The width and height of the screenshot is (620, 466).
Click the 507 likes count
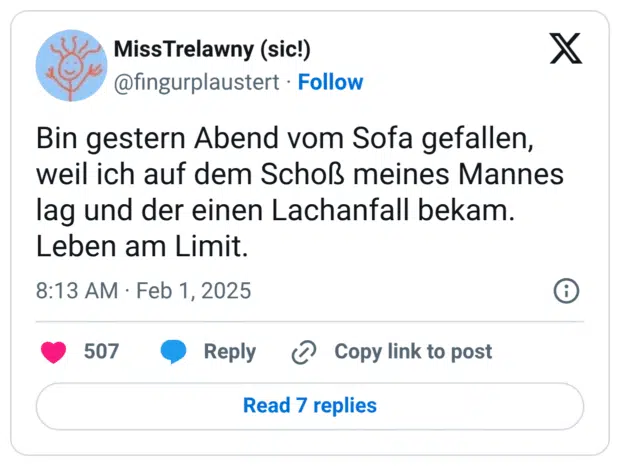coord(101,352)
